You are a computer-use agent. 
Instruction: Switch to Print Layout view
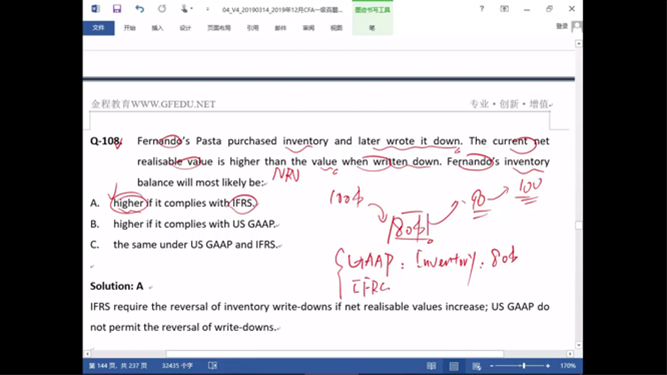click(454, 366)
